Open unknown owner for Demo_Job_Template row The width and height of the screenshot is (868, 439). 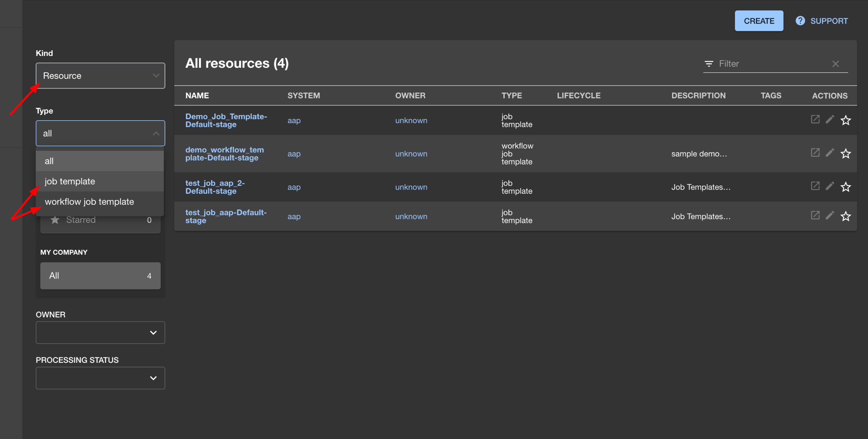click(411, 120)
